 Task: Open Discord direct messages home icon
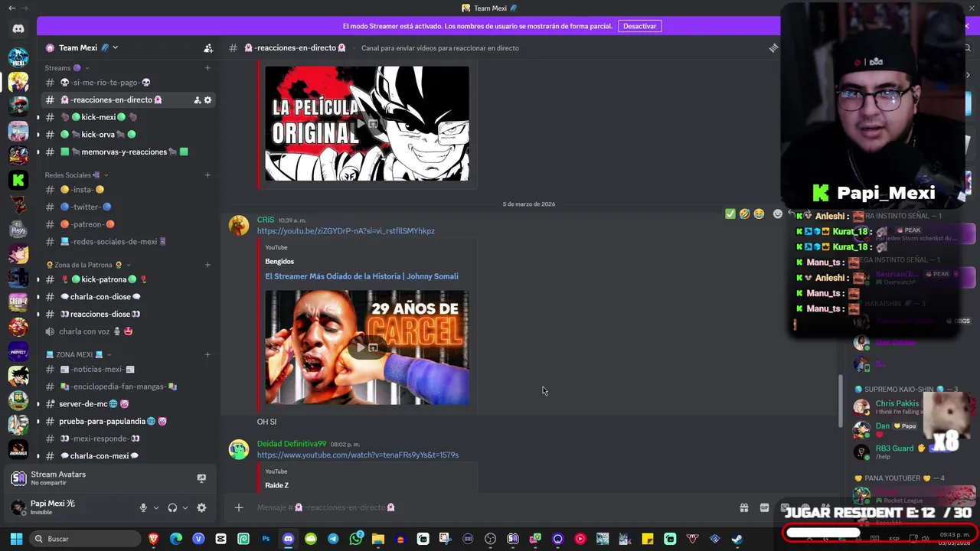coord(18,28)
